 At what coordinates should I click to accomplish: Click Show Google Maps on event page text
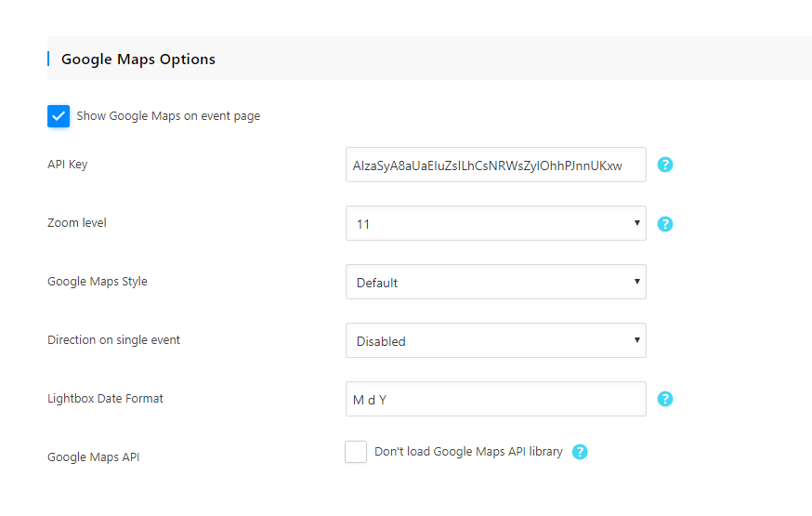coord(168,116)
